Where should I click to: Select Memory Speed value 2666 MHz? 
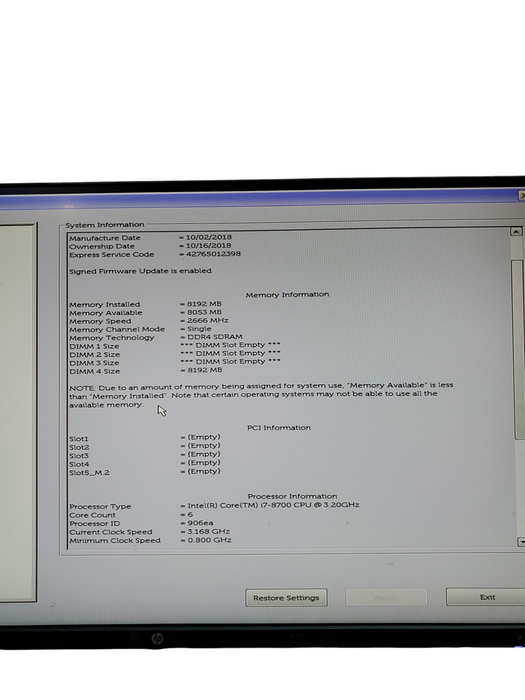(208, 321)
